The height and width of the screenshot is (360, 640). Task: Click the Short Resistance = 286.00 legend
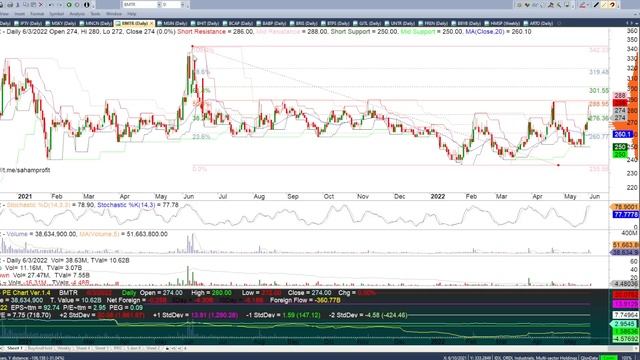click(216, 31)
